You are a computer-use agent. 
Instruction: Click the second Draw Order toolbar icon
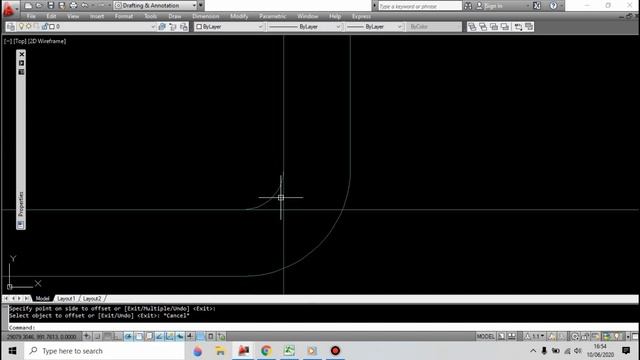tap(483, 27)
